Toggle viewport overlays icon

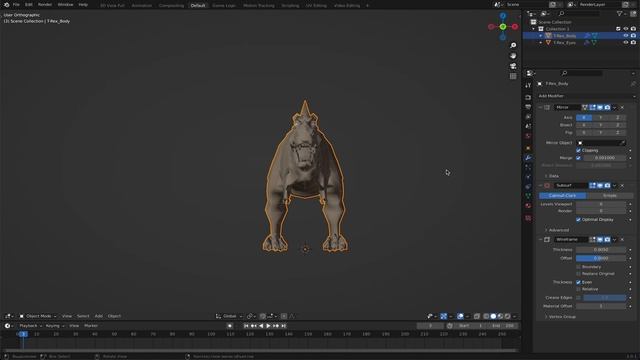(460, 316)
